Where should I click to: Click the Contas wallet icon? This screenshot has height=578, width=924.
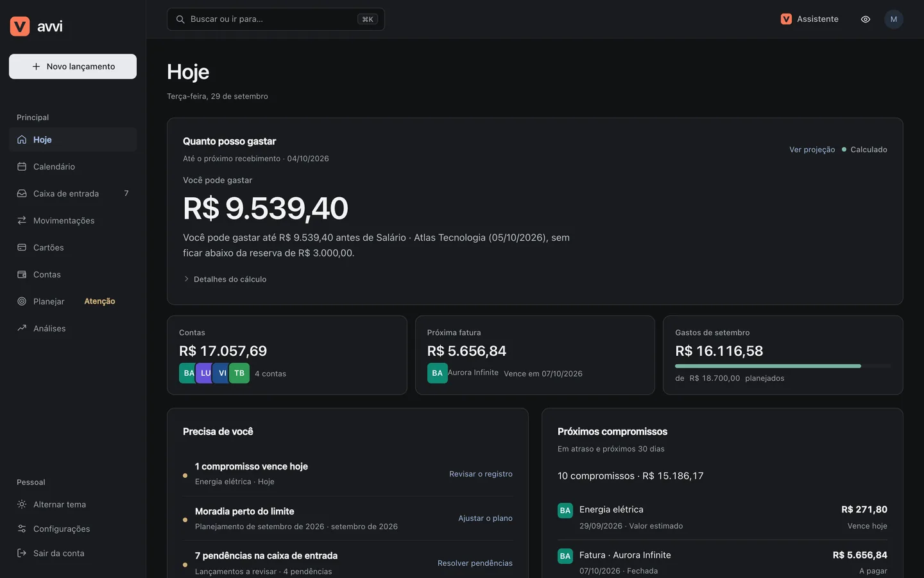point(22,274)
